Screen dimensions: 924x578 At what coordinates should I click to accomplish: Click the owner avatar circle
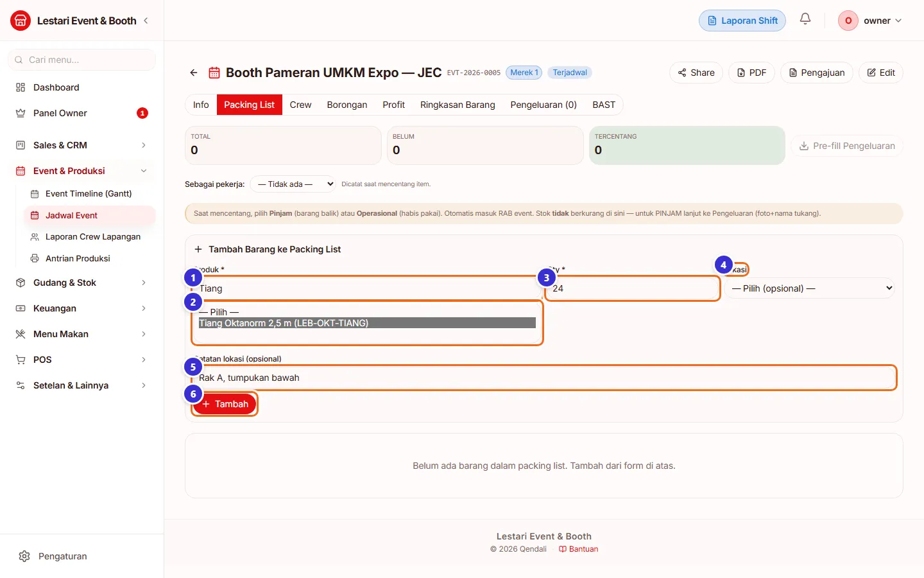[x=848, y=21]
